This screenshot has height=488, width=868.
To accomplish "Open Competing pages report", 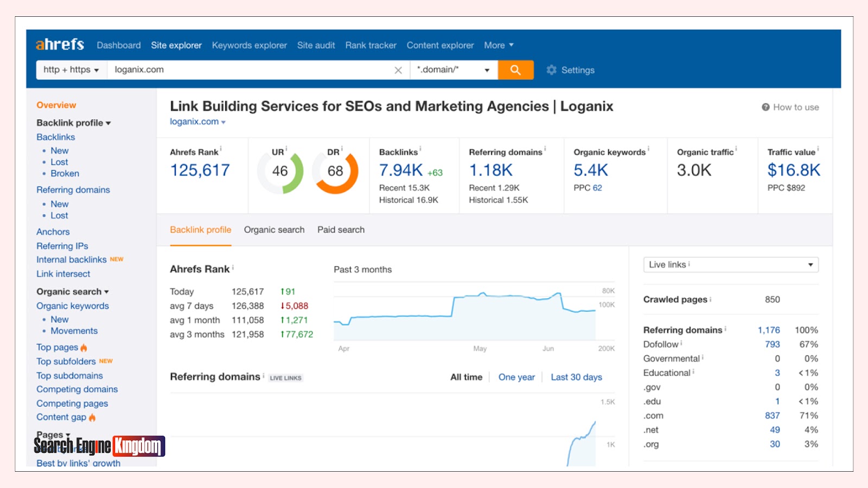I will pos(72,403).
